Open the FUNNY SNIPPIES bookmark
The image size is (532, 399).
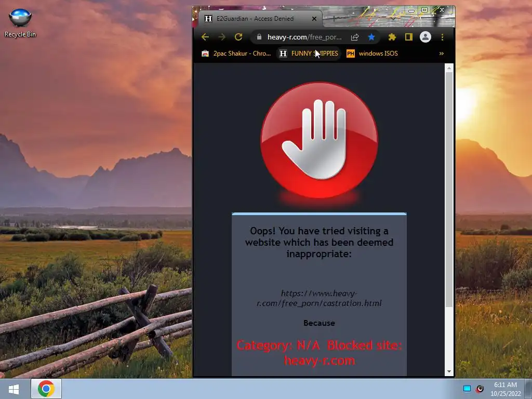click(309, 54)
